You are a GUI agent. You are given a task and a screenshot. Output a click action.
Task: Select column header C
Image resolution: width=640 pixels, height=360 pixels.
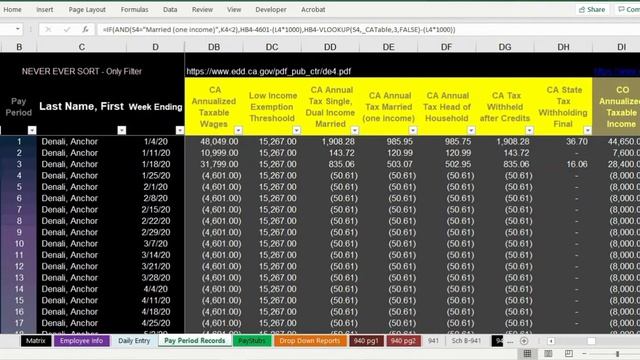point(82,47)
